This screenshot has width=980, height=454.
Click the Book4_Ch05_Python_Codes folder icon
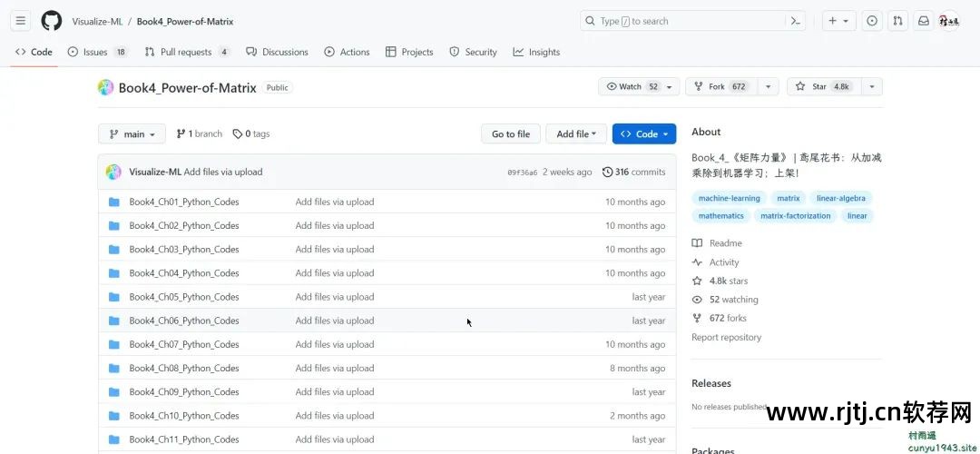[x=114, y=297]
